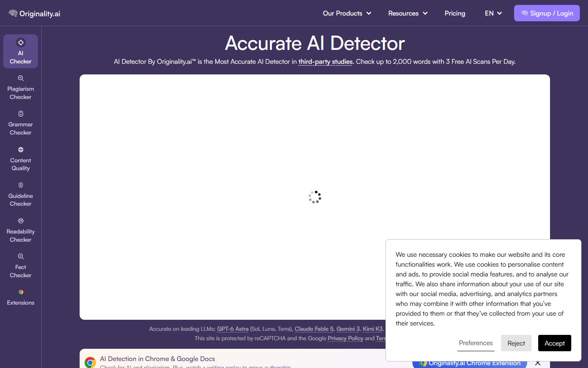Open the EN language selector
Image resolution: width=588 pixels, height=368 pixels.
pos(493,13)
